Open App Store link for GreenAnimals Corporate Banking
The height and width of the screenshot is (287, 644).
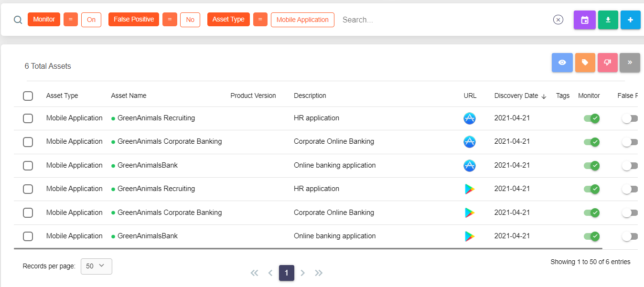coord(470,142)
